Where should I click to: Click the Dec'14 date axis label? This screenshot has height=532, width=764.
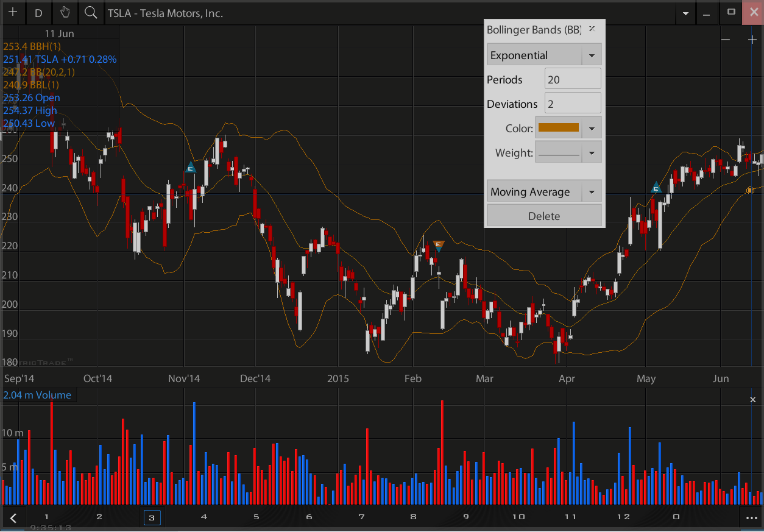(x=255, y=378)
